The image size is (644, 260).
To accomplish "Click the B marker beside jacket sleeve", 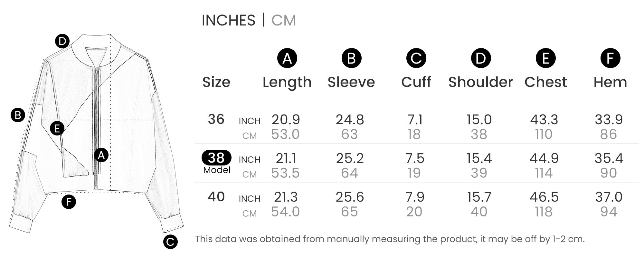I will pyautogui.click(x=18, y=115).
